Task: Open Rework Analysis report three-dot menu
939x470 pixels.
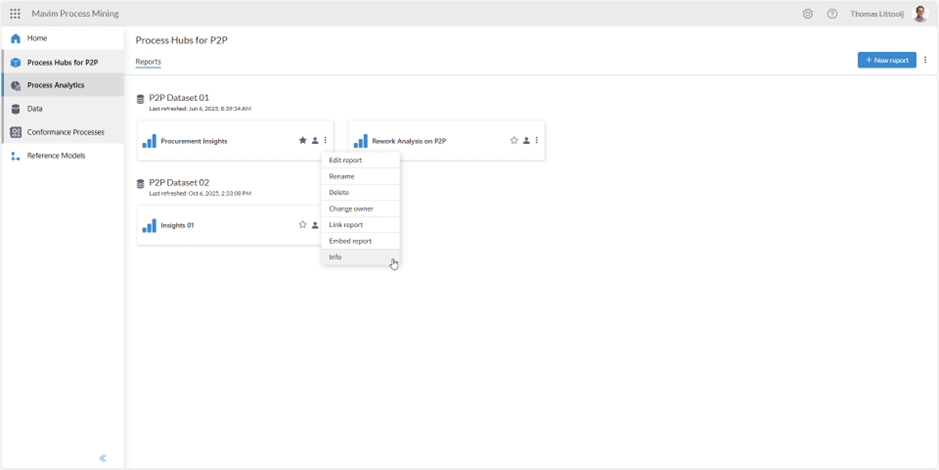Action: coord(537,141)
